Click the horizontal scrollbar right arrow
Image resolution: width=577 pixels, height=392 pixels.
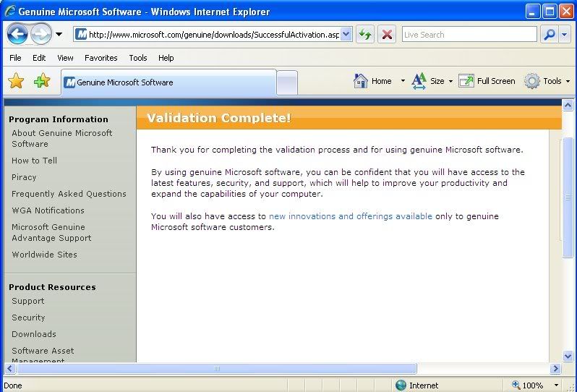(x=555, y=368)
